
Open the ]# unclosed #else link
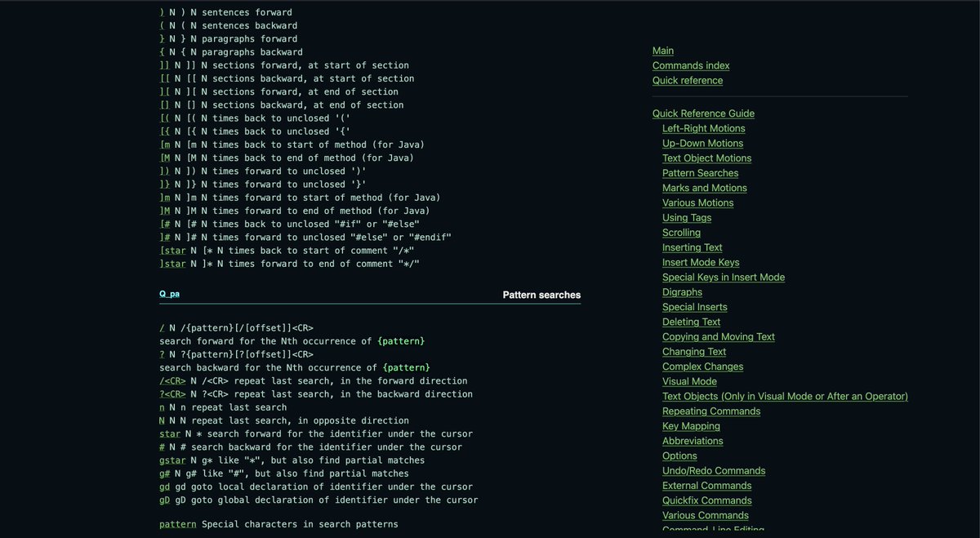(164, 237)
